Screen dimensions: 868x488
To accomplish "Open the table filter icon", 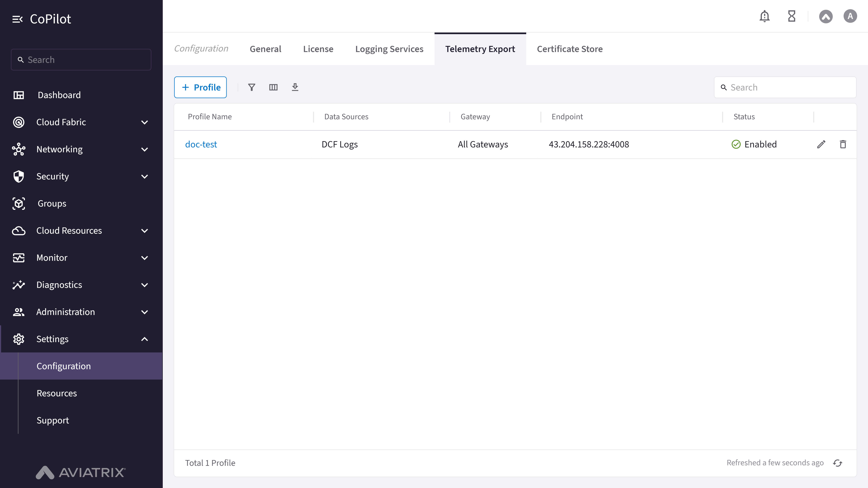I will point(252,88).
